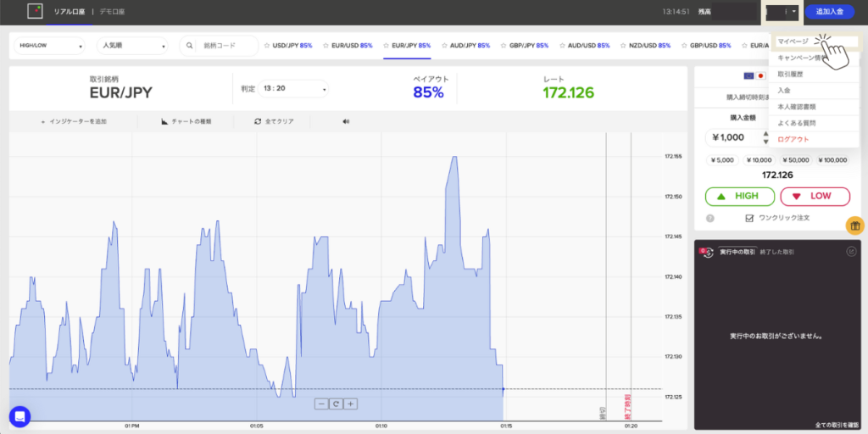Click the 銘柄コード search field
The height and width of the screenshot is (434, 868).
pos(225,46)
